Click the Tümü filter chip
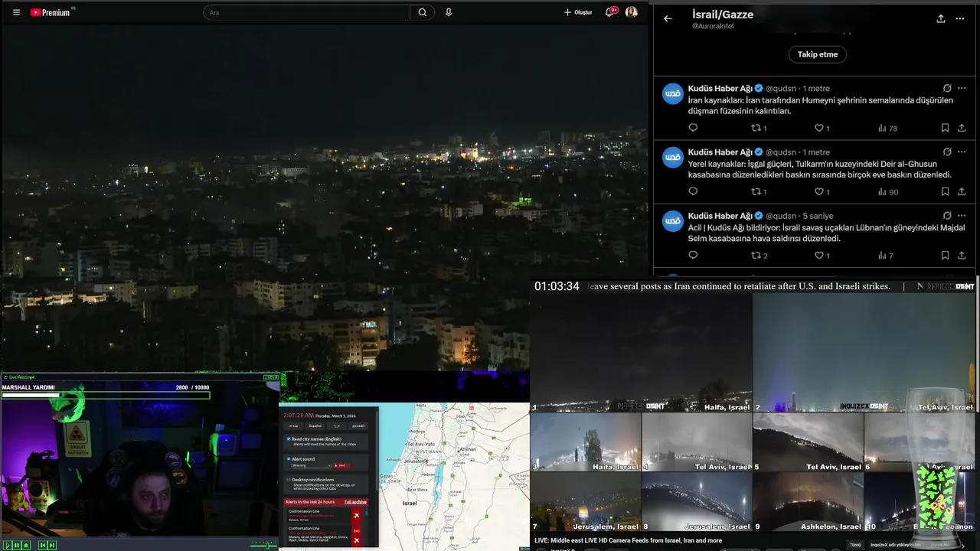The width and height of the screenshot is (980, 551). point(855,545)
